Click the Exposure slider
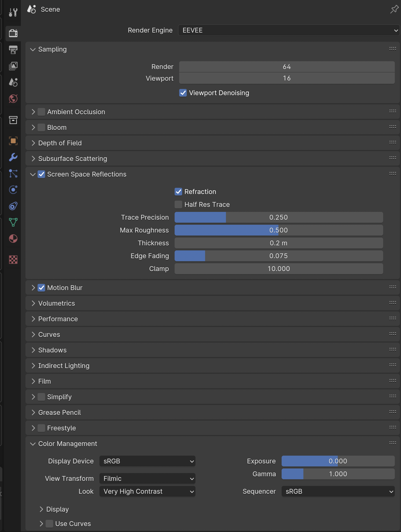The width and height of the screenshot is (401, 532). coord(338,461)
